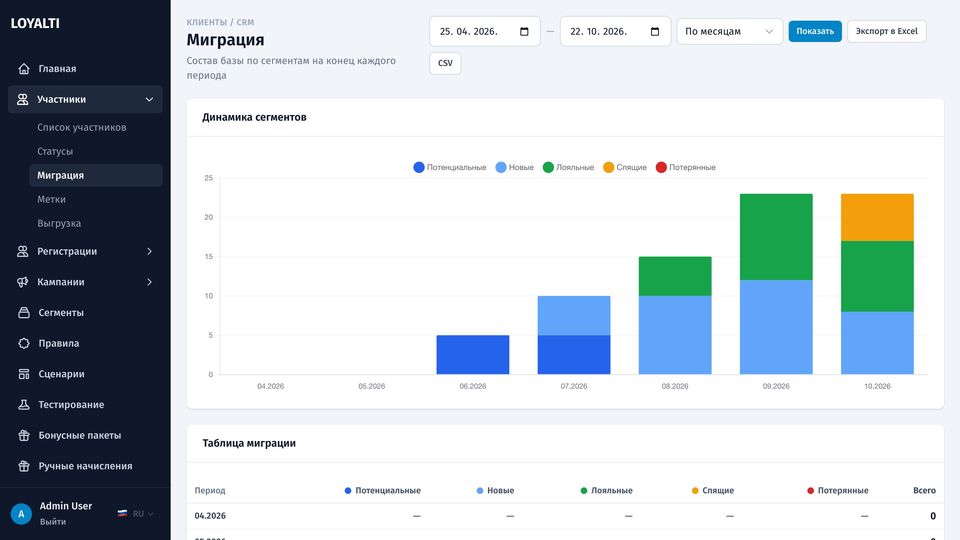The height and width of the screenshot is (540, 960).
Task: Open Выгрузка menu item
Action: 59,223
